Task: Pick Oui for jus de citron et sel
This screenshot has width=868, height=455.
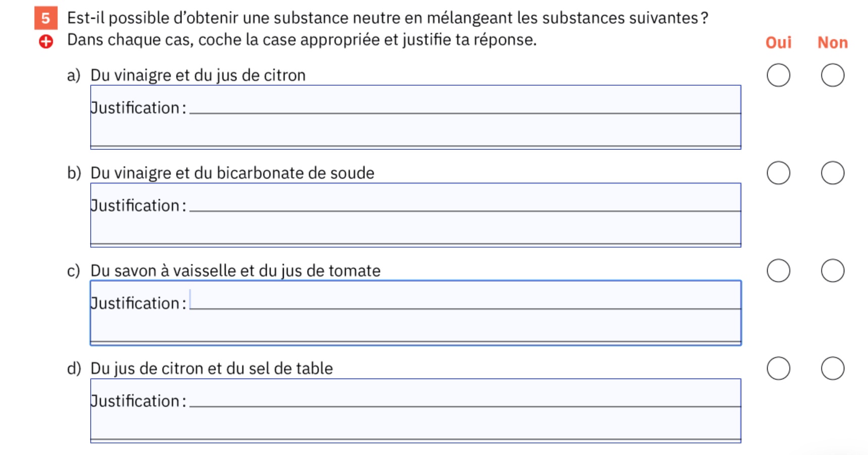Action: click(778, 368)
